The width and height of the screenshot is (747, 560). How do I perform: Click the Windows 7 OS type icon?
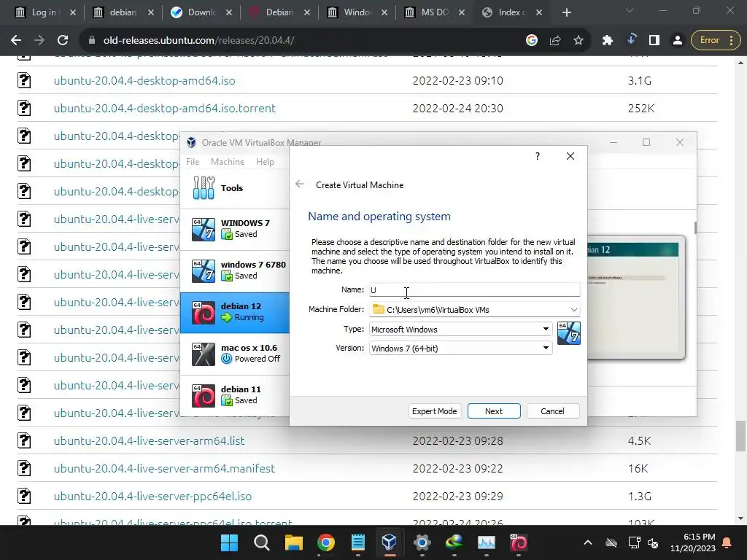coord(569,332)
